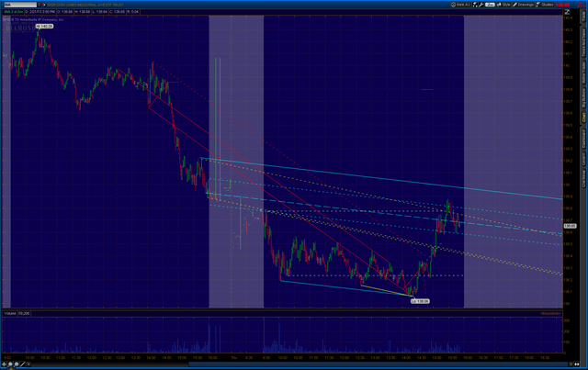
Task: Open the symbol selector dropdown arrow
Action: point(39,5)
